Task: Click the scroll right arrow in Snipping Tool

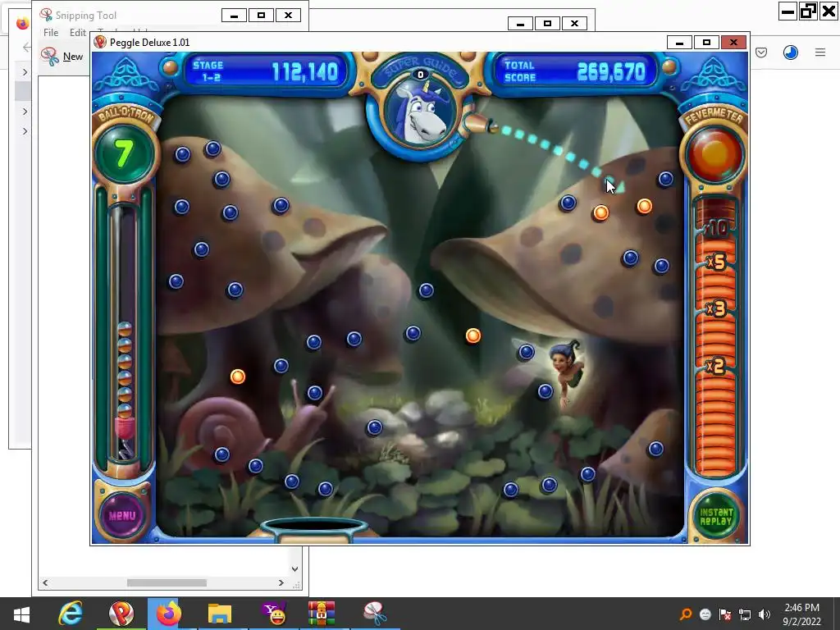Action: click(281, 583)
